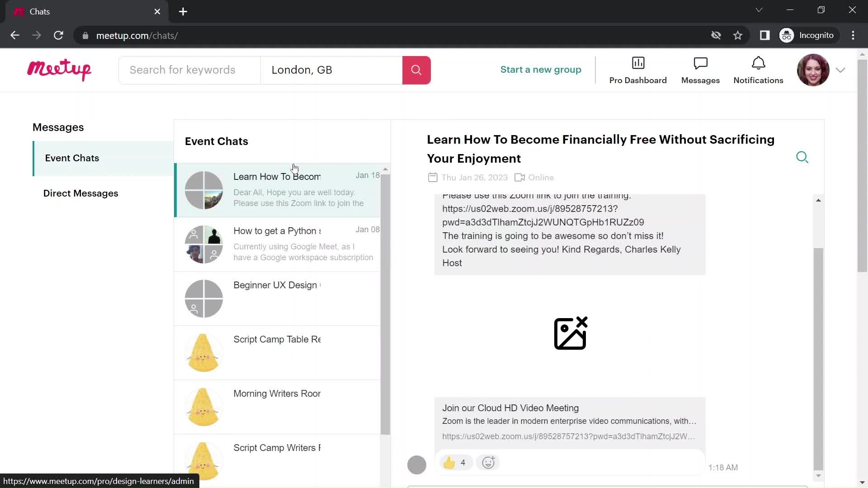Click the emoji reaction smiley icon
868x488 pixels.
488,462
